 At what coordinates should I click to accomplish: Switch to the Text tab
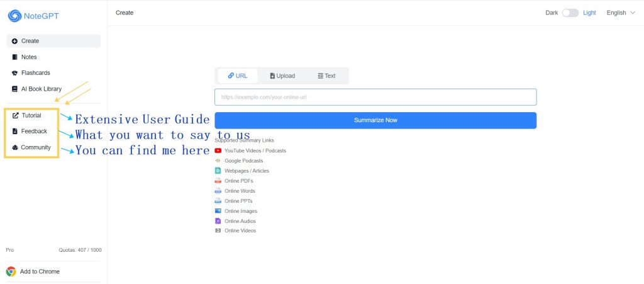click(326, 76)
